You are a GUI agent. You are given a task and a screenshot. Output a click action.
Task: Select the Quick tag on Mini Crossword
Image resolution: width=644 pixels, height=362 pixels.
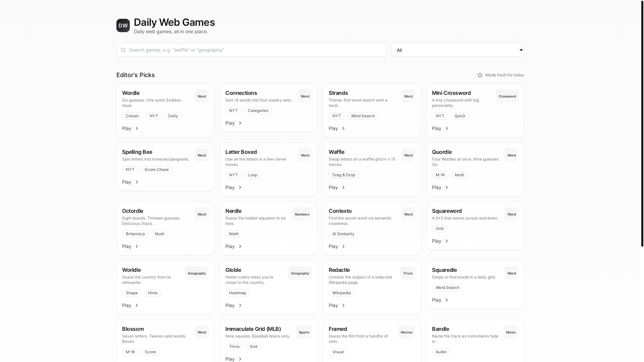point(460,116)
